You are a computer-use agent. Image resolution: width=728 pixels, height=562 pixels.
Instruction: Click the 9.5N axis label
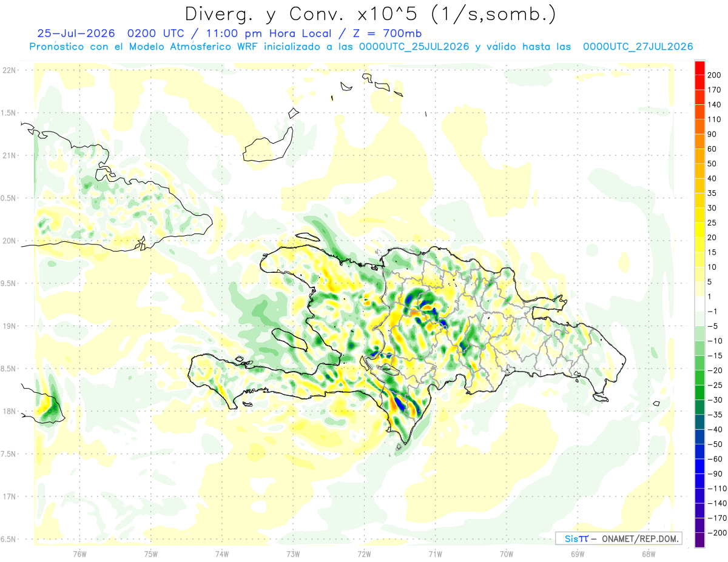click(9, 283)
